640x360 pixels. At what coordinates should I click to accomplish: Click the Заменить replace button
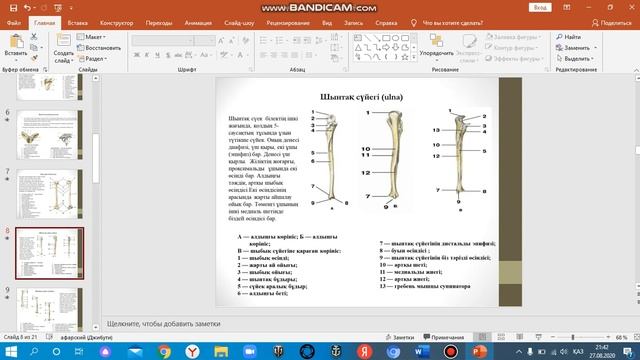click(573, 48)
